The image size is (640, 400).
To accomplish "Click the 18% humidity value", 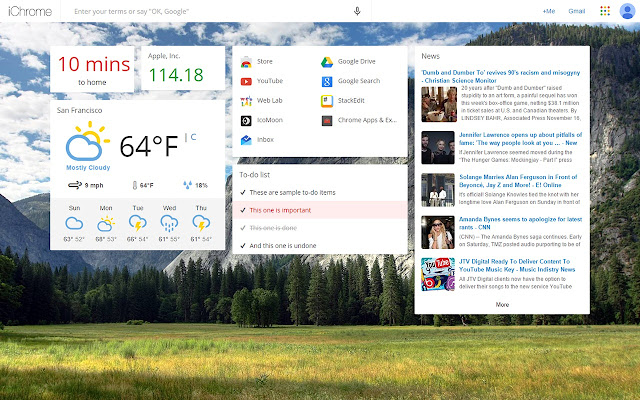I will (201, 185).
